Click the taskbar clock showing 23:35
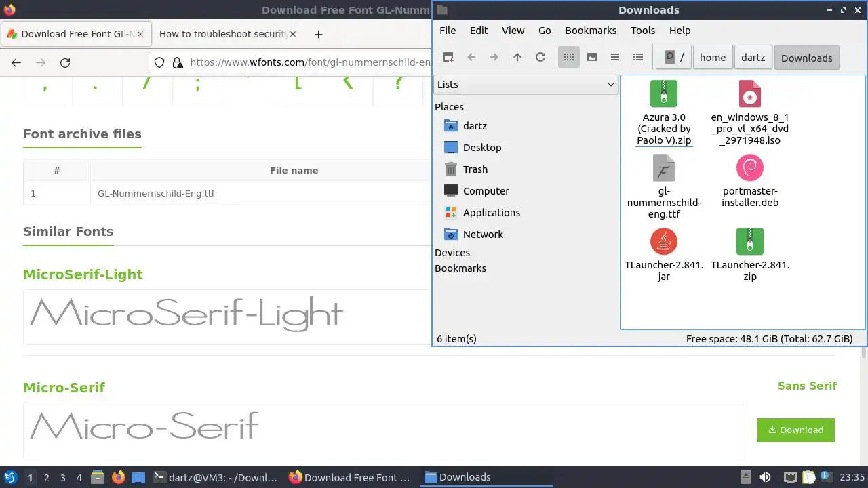Image resolution: width=868 pixels, height=488 pixels. point(852,477)
